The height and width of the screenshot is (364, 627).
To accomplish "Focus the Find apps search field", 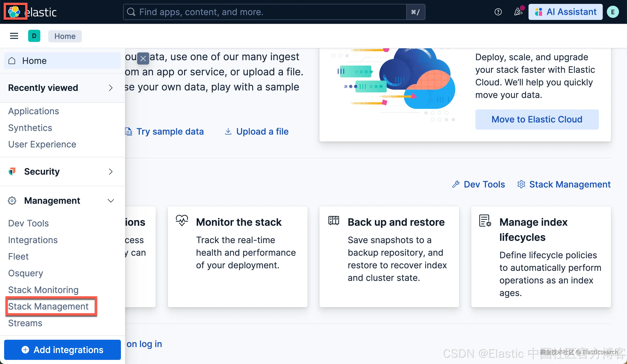I will pos(265,12).
